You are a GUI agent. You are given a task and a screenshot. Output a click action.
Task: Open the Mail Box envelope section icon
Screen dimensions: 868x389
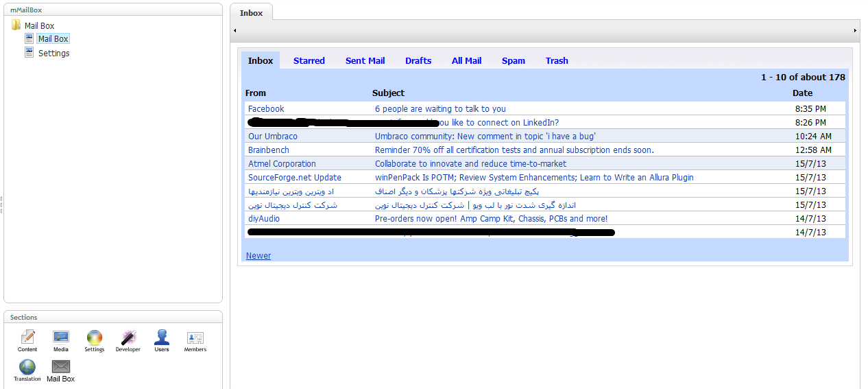pyautogui.click(x=61, y=366)
